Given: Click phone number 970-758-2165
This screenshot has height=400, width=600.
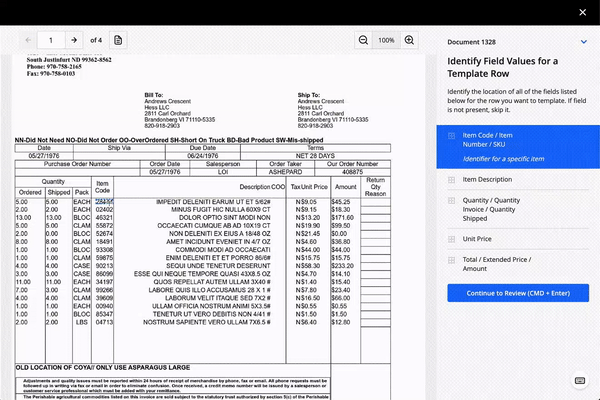Looking at the screenshot, I should coord(64,67).
